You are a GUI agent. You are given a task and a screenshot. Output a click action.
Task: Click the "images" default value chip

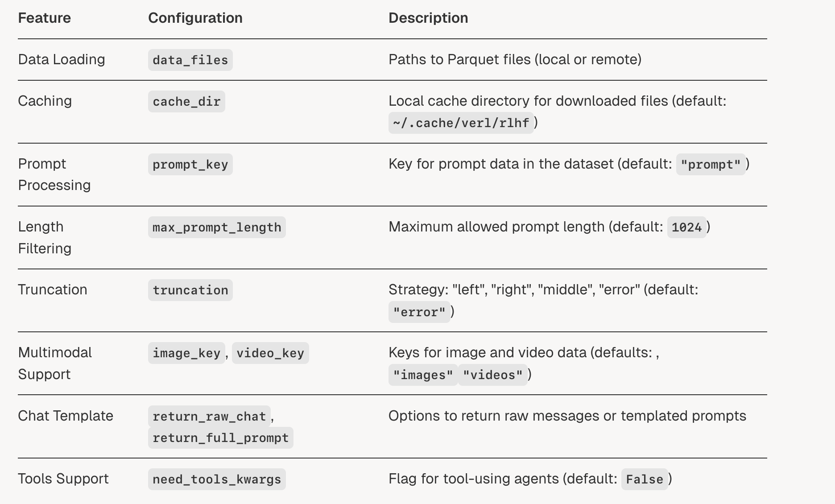click(x=423, y=375)
